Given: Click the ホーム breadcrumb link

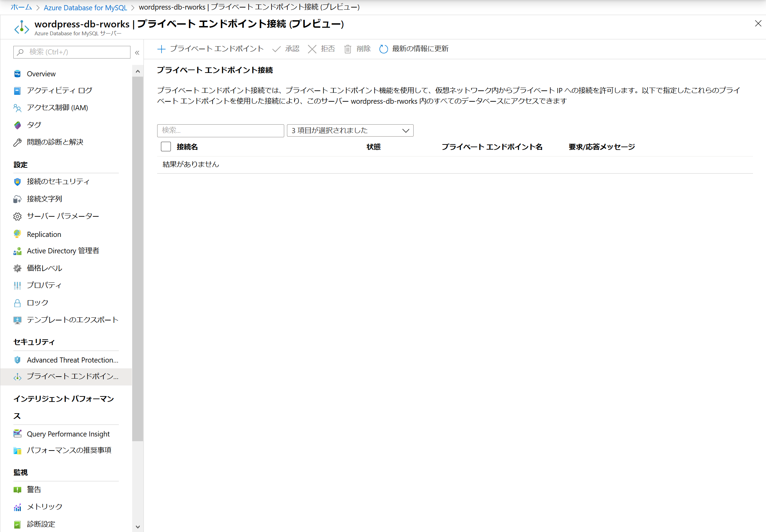Looking at the screenshot, I should point(21,7).
